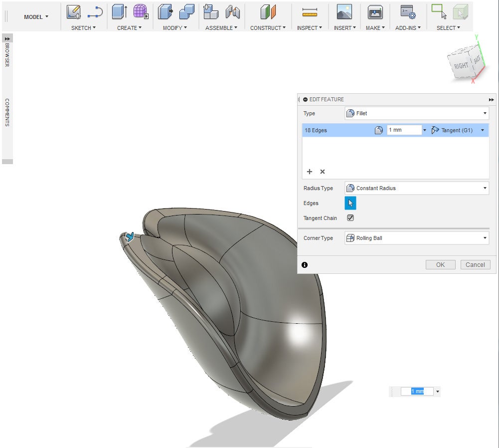This screenshot has height=448, width=499.
Task: Click the Joint assemble icon
Action: pyautogui.click(x=232, y=12)
